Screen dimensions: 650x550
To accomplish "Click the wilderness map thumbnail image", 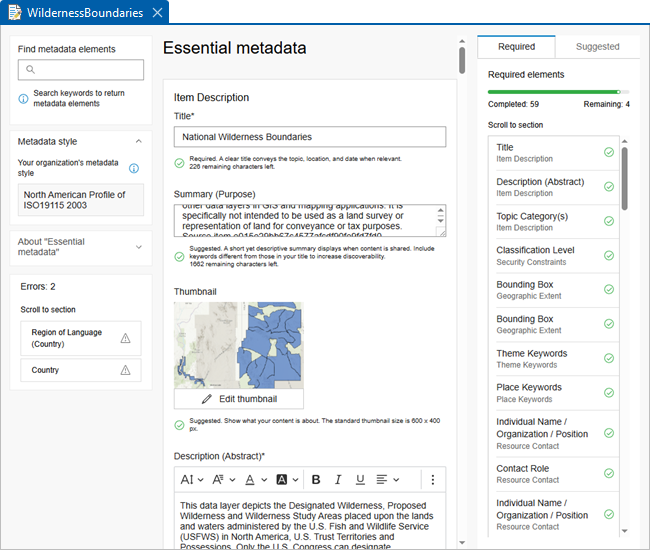I will [x=239, y=345].
